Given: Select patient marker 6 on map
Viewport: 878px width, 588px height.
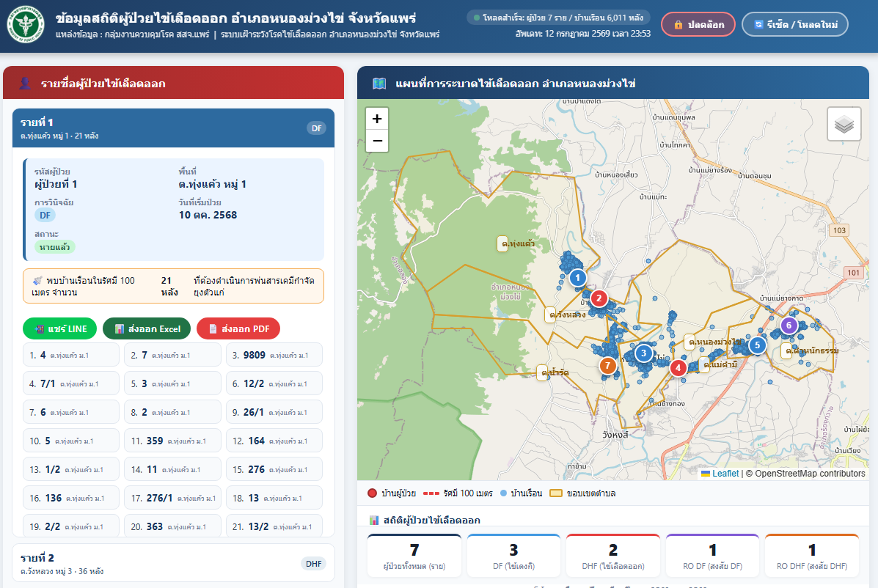Looking at the screenshot, I should (789, 325).
